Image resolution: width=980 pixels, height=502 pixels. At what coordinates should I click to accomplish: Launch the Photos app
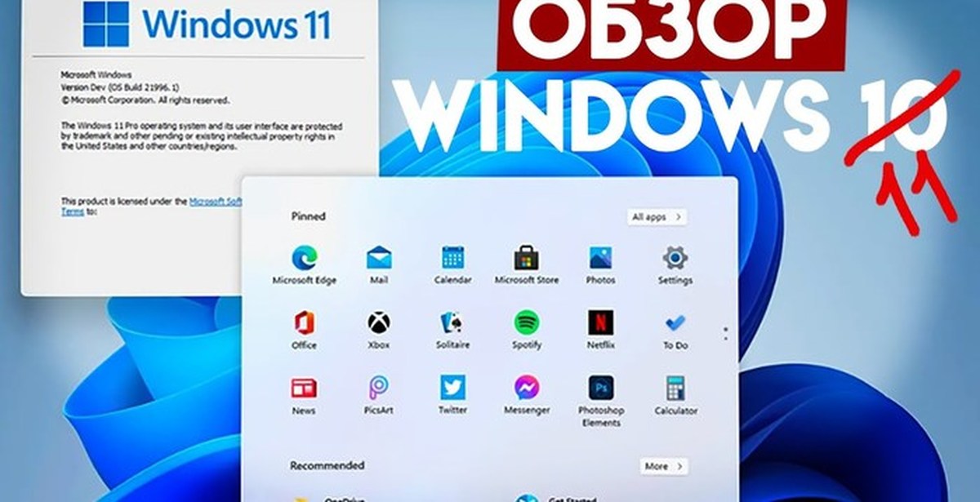[600, 259]
